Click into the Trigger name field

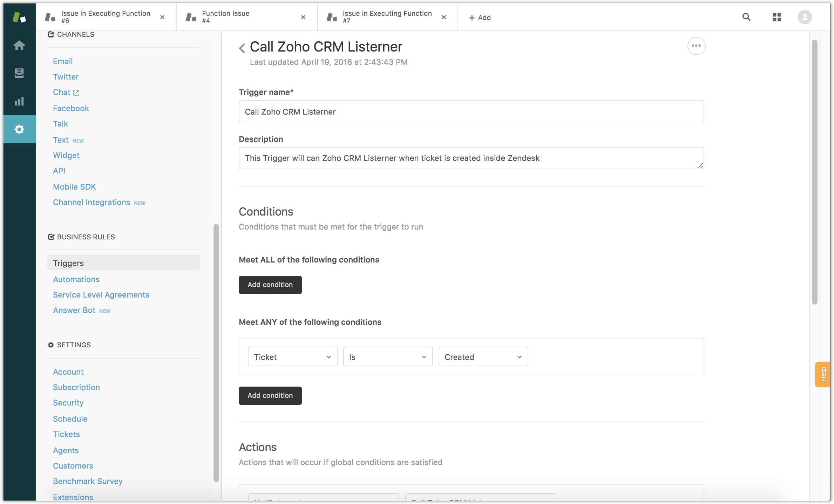(x=471, y=111)
